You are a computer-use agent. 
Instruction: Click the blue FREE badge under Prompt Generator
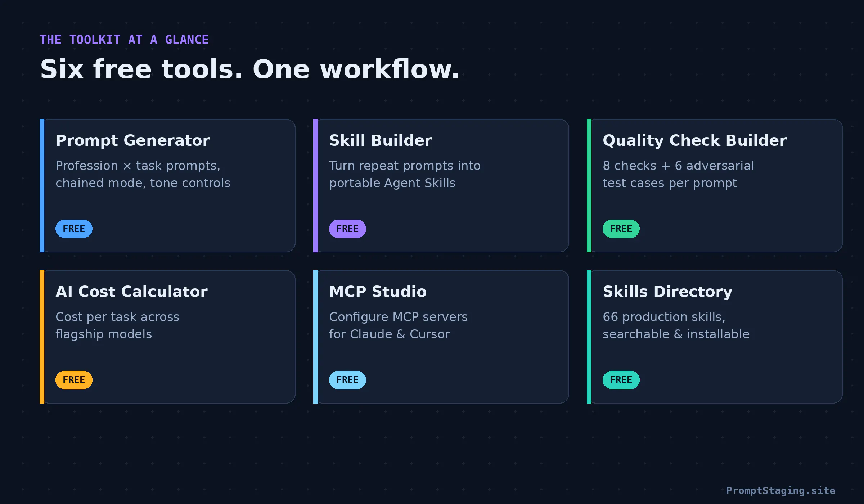tap(74, 229)
